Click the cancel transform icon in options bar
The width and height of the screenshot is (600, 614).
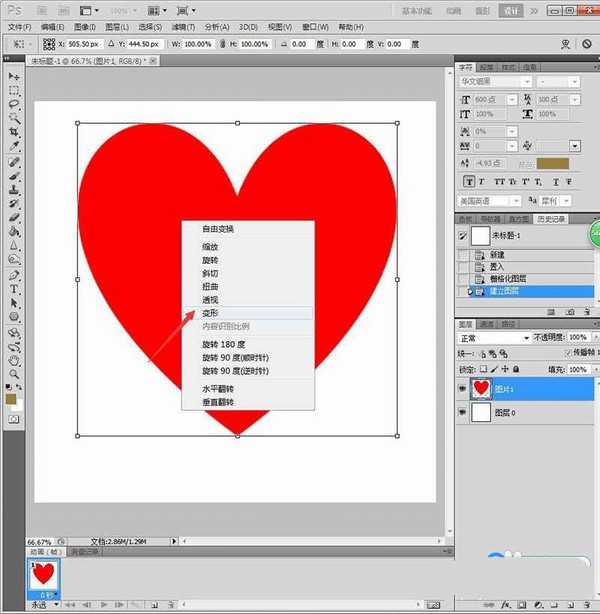pos(587,45)
